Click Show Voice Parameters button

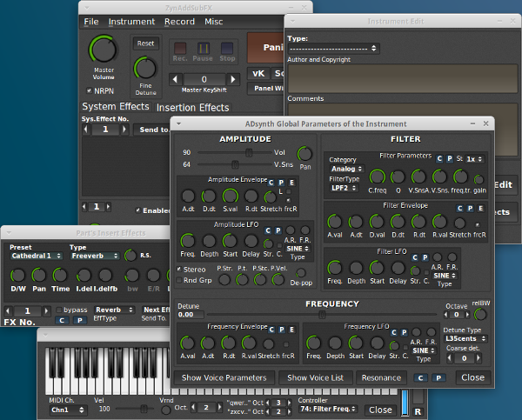[x=224, y=377]
